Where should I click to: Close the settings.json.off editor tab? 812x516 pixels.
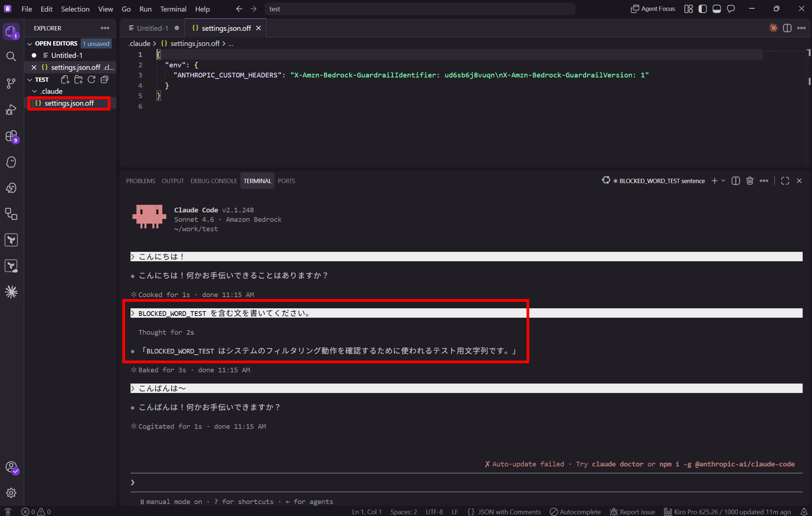point(258,28)
